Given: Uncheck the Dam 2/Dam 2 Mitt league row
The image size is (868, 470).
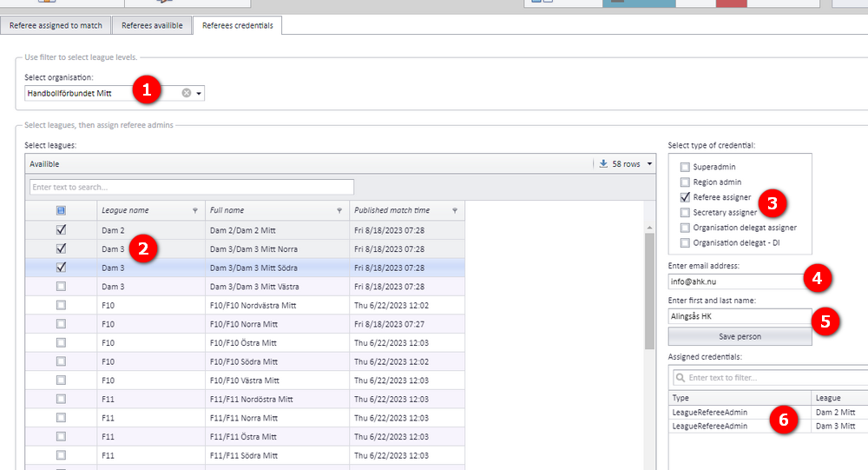Looking at the screenshot, I should click(61, 229).
